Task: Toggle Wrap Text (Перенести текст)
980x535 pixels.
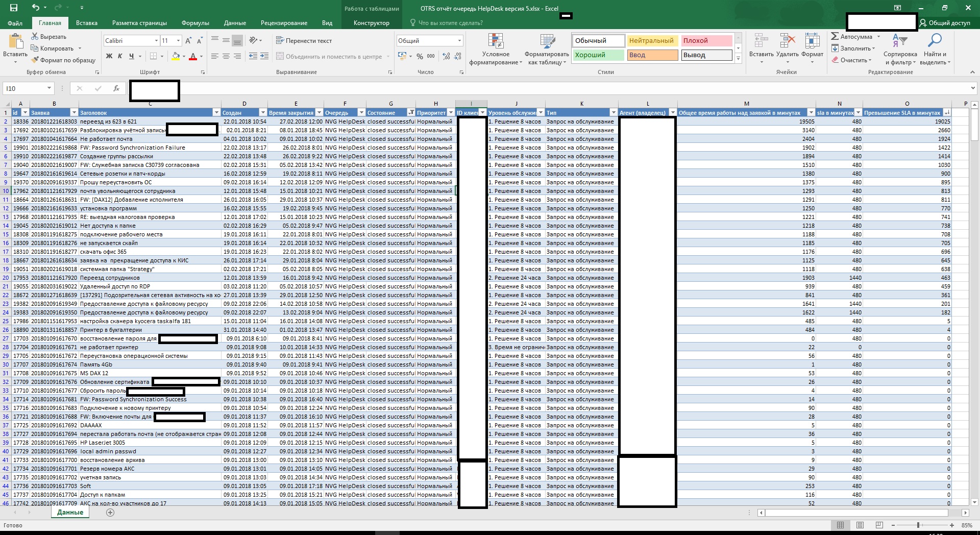Action: tap(304, 40)
